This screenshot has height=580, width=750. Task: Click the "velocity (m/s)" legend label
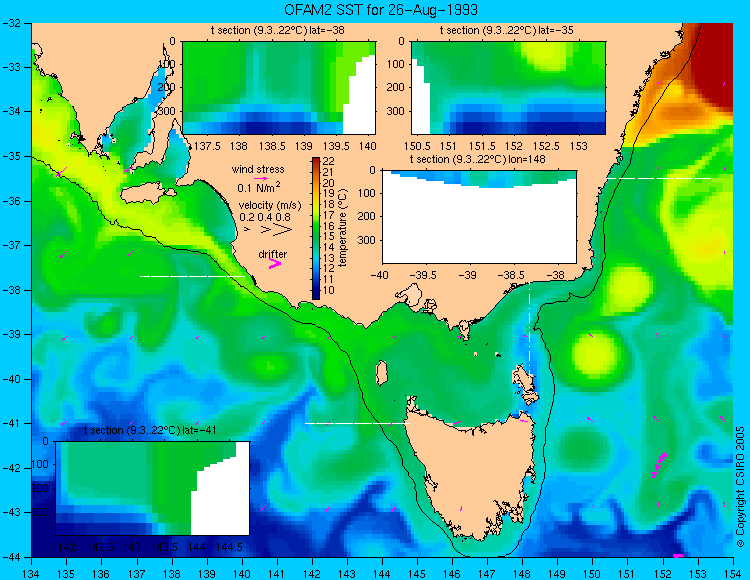(x=270, y=206)
